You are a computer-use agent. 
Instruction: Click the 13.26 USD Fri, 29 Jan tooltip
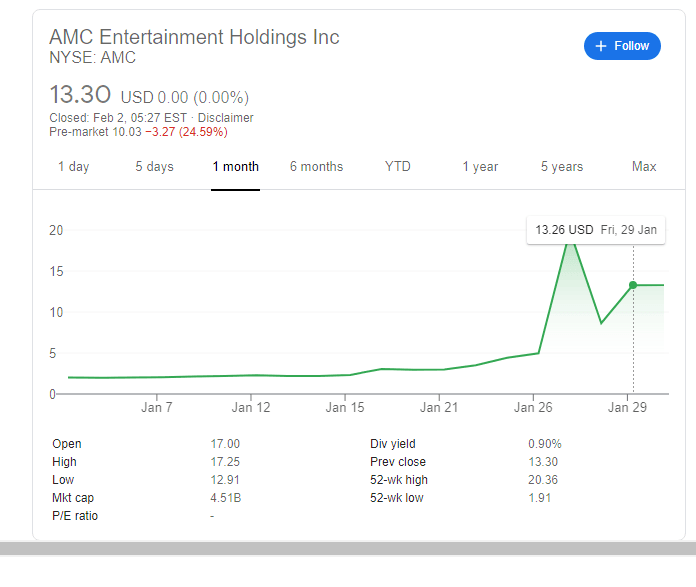[x=596, y=230]
